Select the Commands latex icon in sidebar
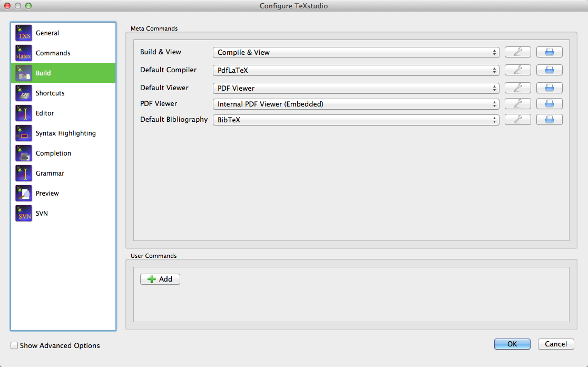 tap(24, 53)
